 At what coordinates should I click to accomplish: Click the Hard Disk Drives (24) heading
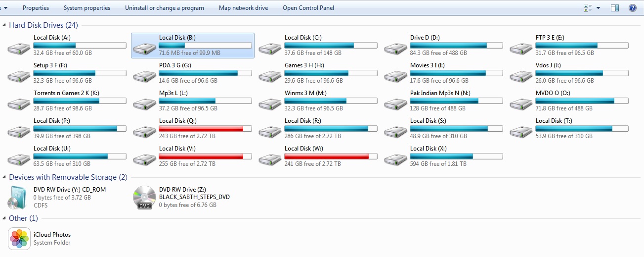click(x=43, y=25)
